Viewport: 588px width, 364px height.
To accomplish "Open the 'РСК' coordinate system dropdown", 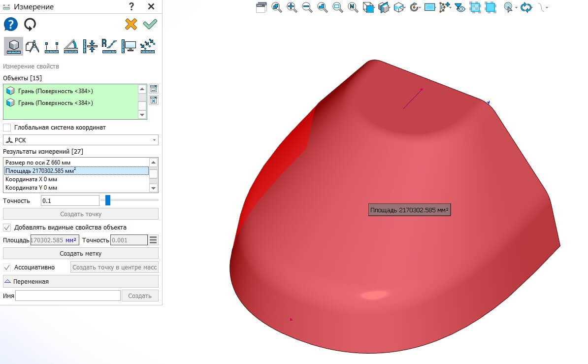I will point(81,140).
